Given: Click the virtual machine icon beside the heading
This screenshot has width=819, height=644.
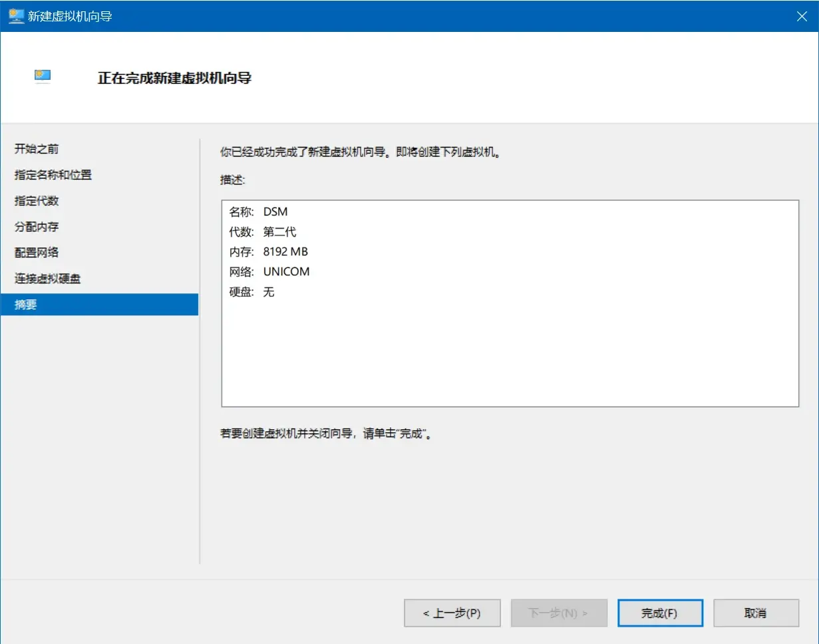Looking at the screenshot, I should pos(43,77).
